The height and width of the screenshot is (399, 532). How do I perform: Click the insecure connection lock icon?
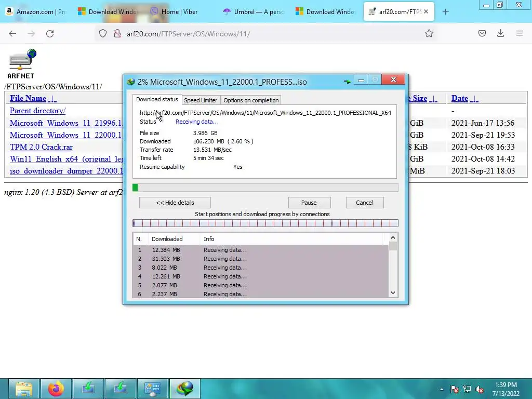tap(117, 33)
